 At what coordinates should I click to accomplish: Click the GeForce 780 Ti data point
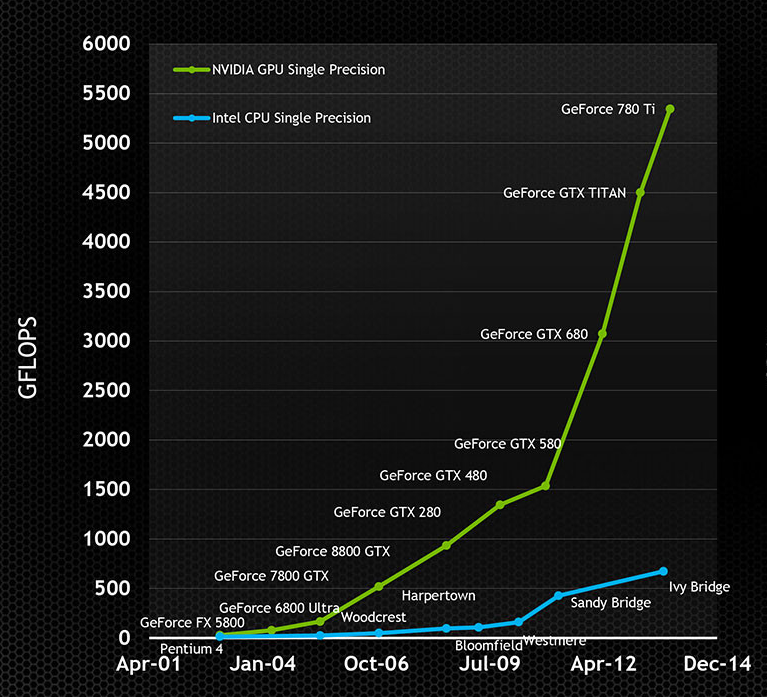pos(670,109)
